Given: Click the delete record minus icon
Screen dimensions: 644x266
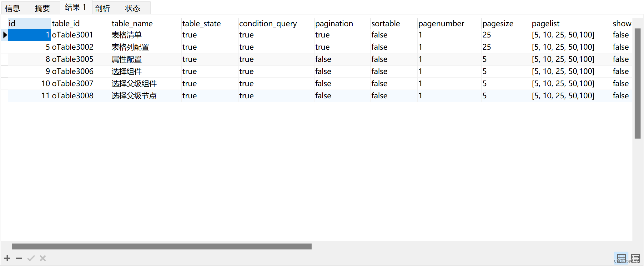Looking at the screenshot, I should coord(19,258).
